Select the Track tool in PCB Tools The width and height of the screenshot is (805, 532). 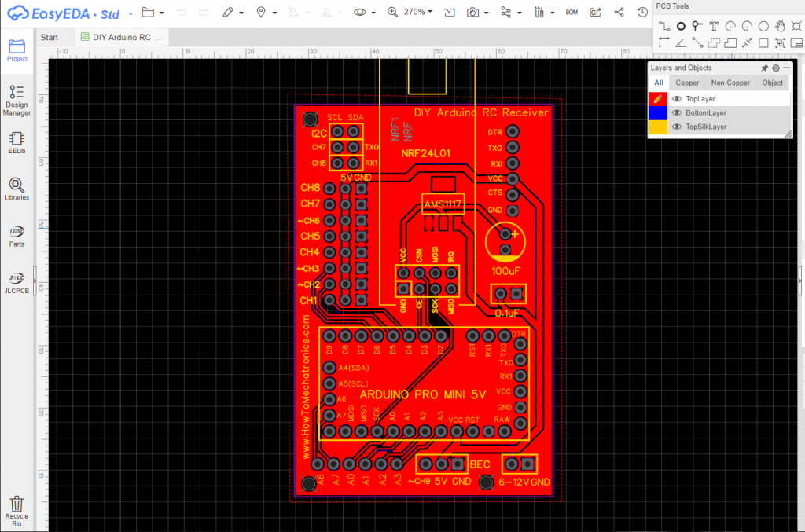coord(664,26)
